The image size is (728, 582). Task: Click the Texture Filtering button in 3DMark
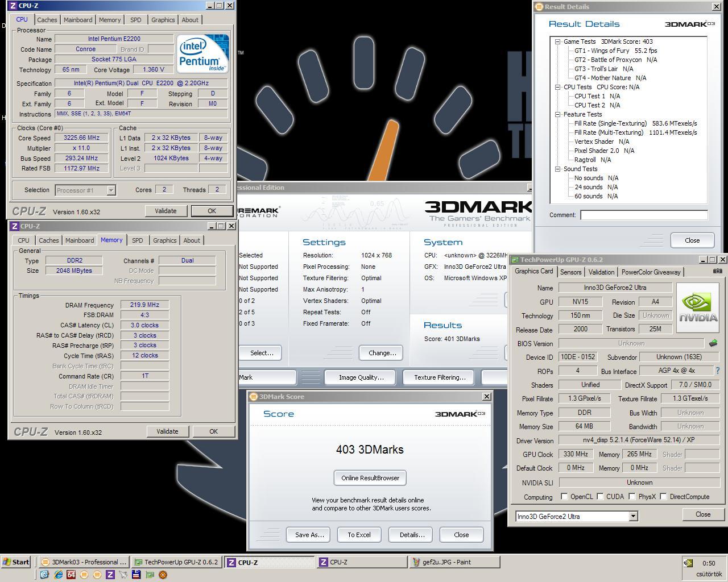(440, 377)
